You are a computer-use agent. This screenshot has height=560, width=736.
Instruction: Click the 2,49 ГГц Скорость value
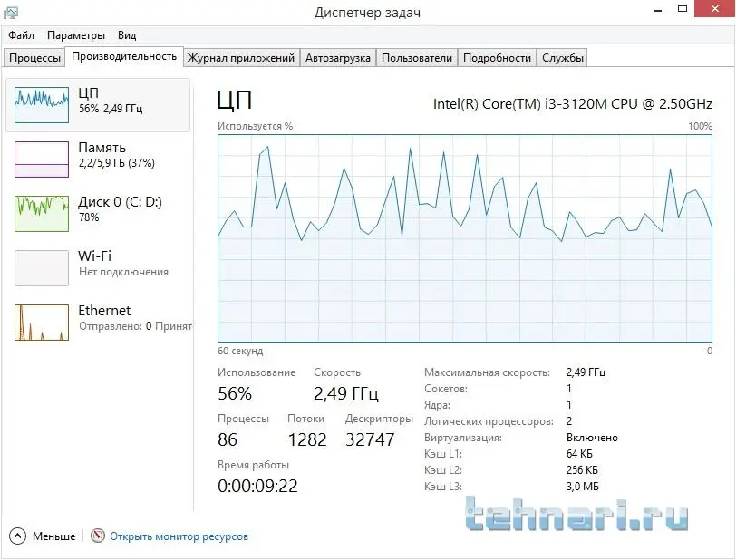(x=346, y=393)
